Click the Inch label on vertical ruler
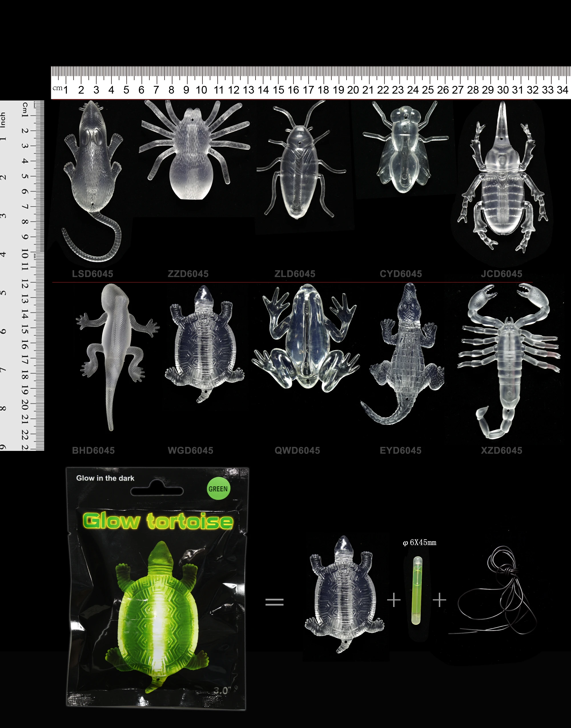The image size is (571, 728). 3,120
